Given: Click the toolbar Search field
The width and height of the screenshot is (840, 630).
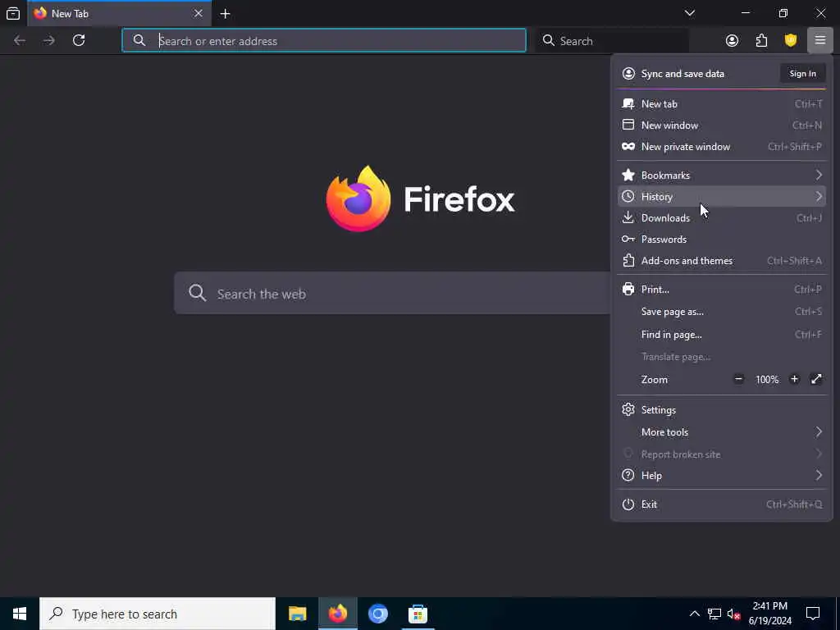Looking at the screenshot, I should (x=612, y=41).
